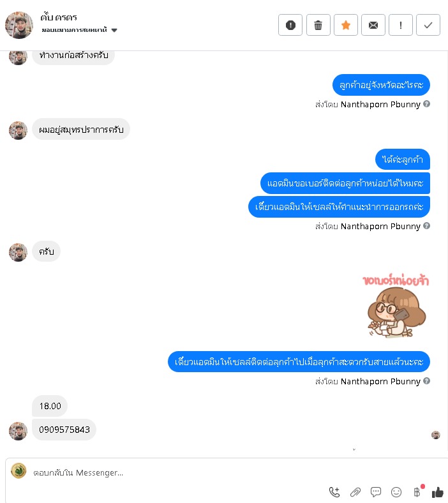
Task: Select the phone number 0909575843 message
Action: [64, 430]
